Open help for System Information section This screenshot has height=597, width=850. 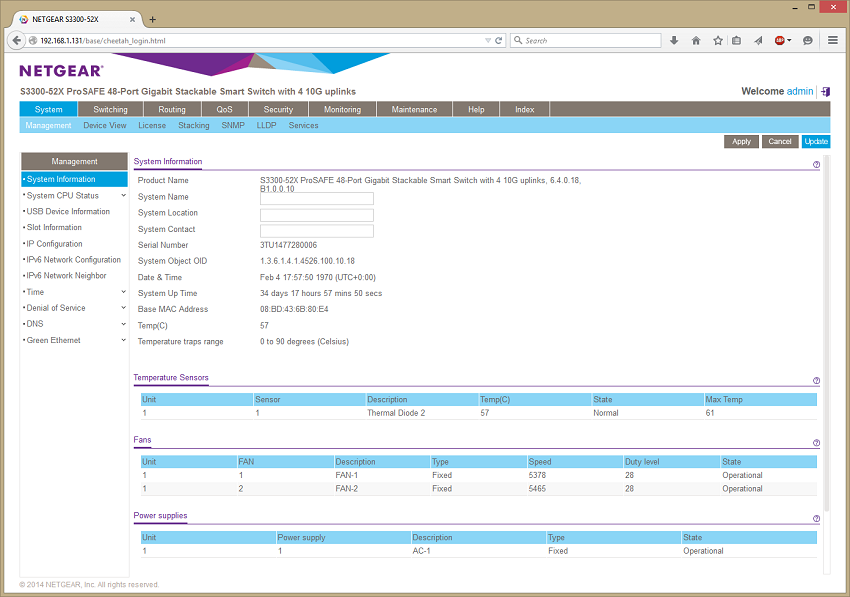[816, 165]
